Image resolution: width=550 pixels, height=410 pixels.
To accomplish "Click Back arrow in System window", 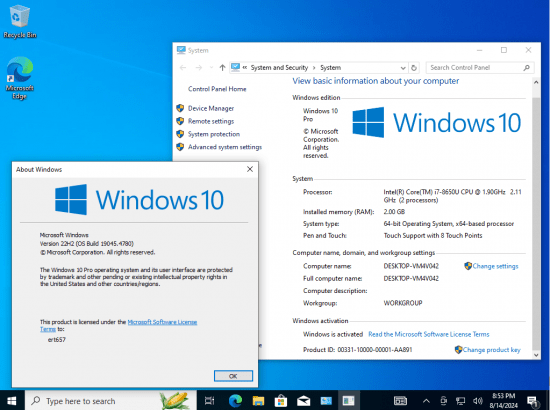I will click(x=183, y=68).
